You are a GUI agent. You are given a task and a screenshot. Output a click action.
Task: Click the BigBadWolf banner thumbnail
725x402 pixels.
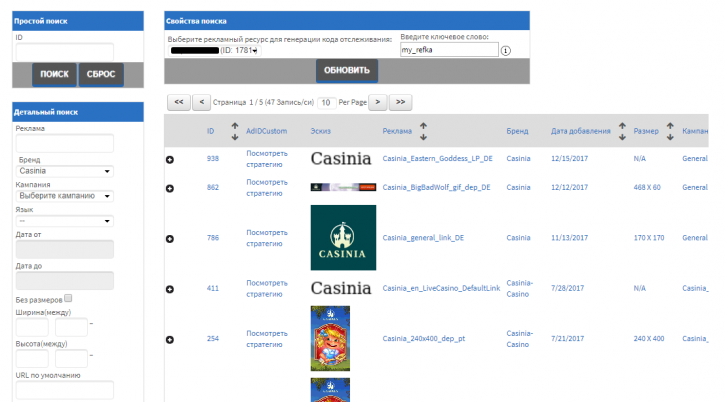[x=343, y=187]
